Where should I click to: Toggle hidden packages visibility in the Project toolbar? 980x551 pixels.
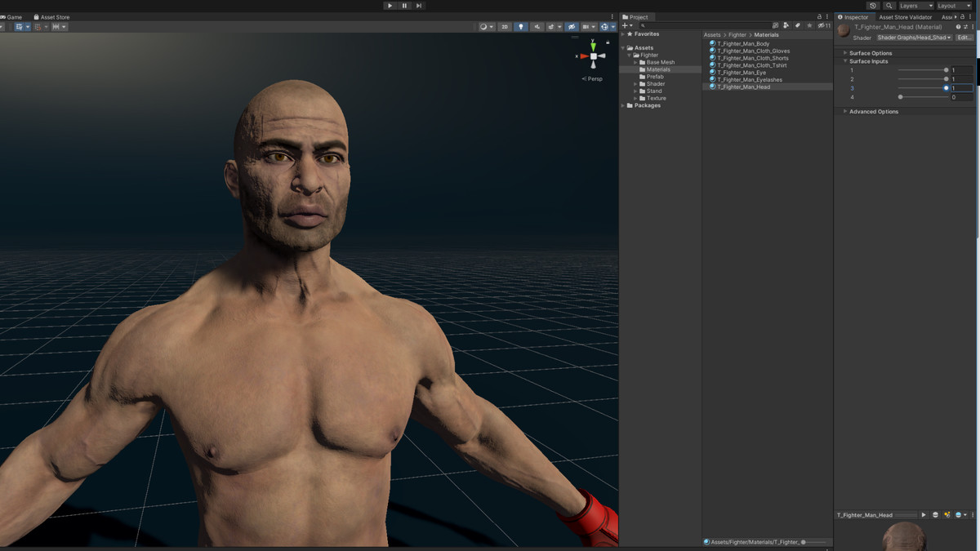pos(824,26)
